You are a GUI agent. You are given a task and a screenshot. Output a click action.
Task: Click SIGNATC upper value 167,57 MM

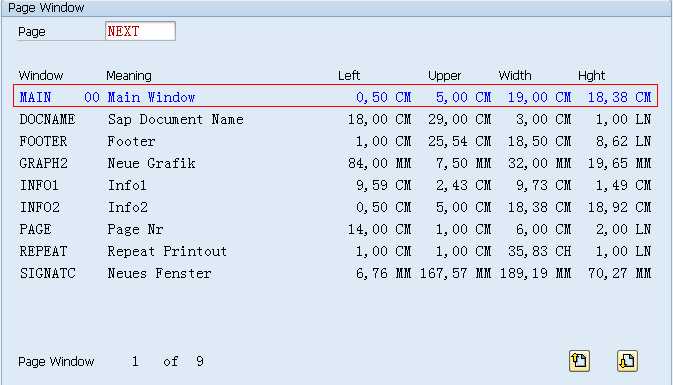[455, 273]
